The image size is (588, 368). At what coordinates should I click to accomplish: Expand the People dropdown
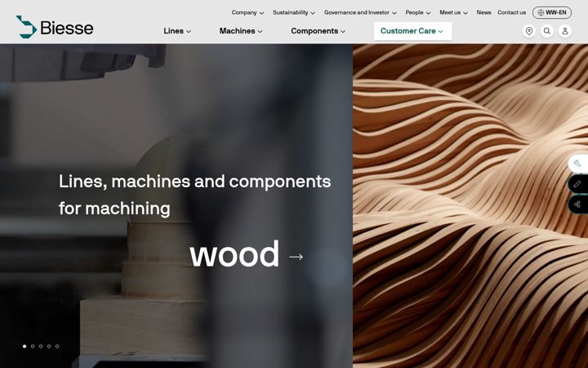418,12
